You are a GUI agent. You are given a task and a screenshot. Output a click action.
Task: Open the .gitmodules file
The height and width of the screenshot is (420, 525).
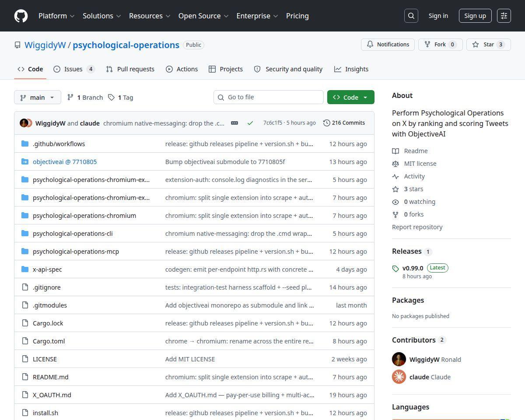pyautogui.click(x=50, y=305)
